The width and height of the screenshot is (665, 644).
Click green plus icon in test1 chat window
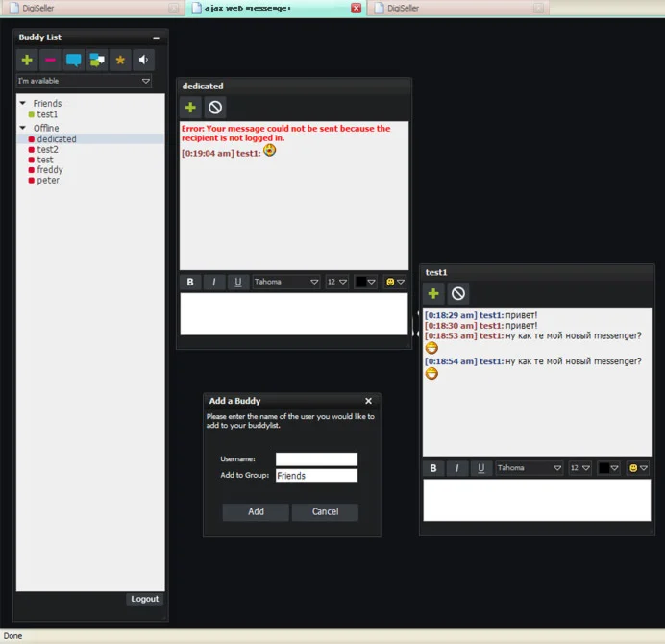coord(433,293)
